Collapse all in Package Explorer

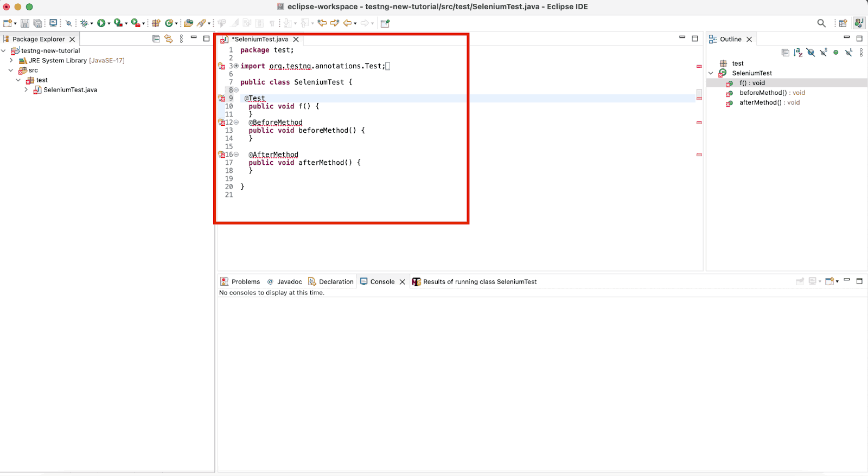tap(156, 39)
